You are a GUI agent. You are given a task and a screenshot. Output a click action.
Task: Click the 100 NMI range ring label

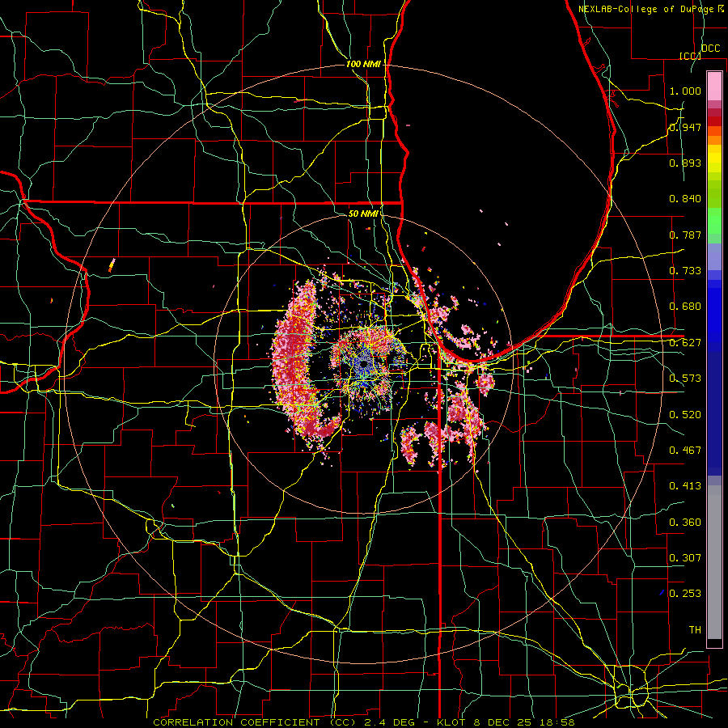(363, 64)
